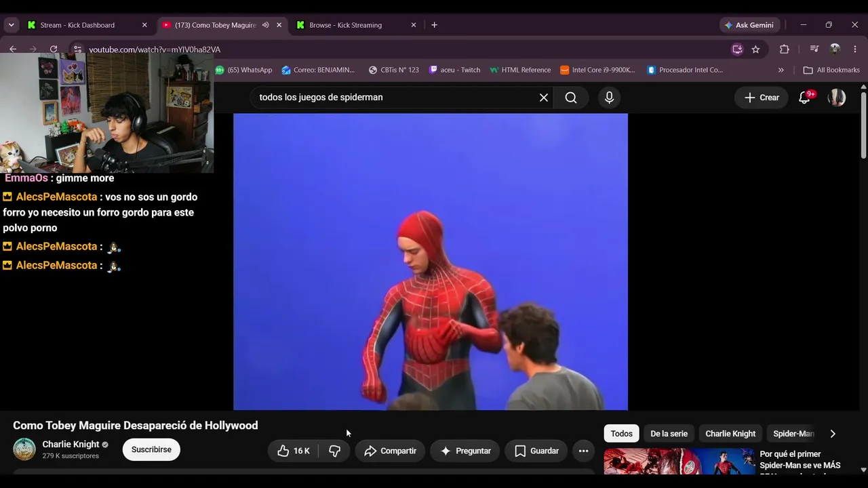Close the Browse - Kick Streaming tab
This screenshot has height=488, width=868.
coord(414,25)
